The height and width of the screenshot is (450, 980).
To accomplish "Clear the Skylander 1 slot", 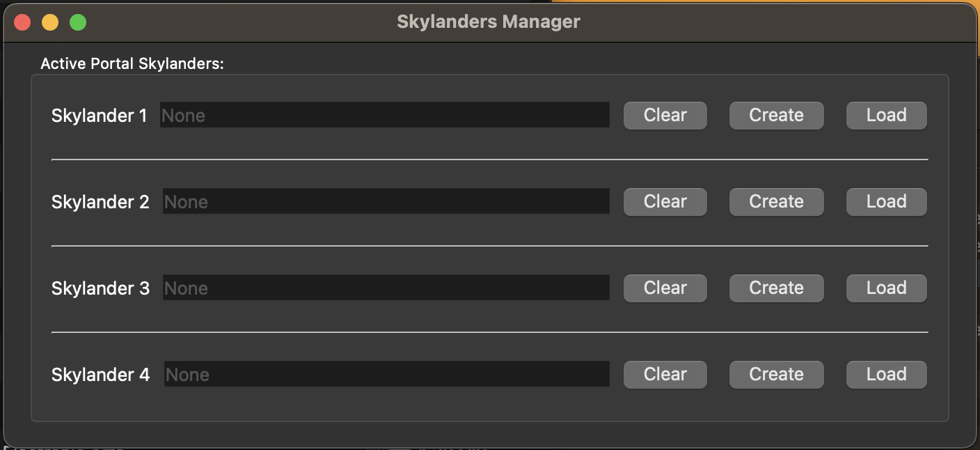I will coord(665,115).
